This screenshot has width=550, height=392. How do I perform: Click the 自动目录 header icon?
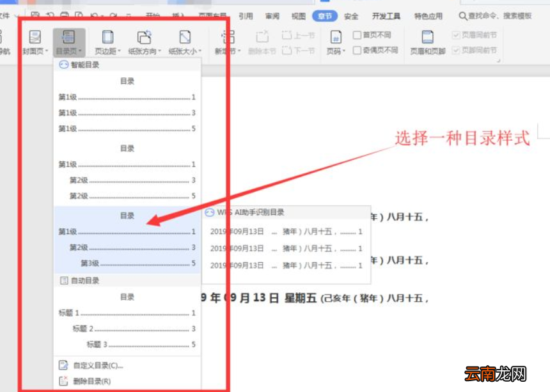(64, 280)
